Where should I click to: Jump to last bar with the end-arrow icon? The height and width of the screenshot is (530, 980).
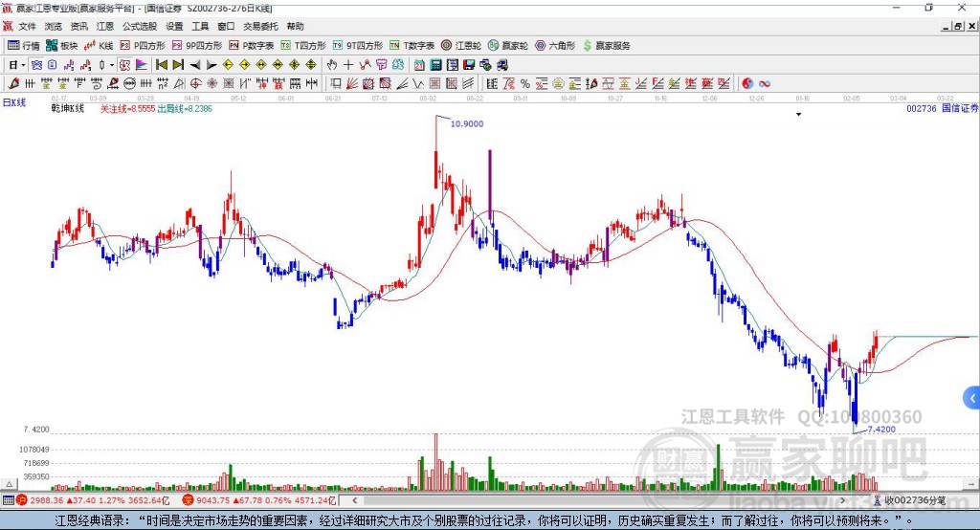[x=178, y=65]
